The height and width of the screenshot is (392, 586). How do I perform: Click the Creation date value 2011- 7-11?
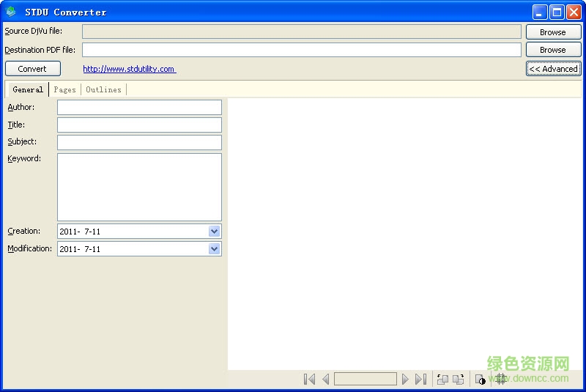(x=80, y=232)
